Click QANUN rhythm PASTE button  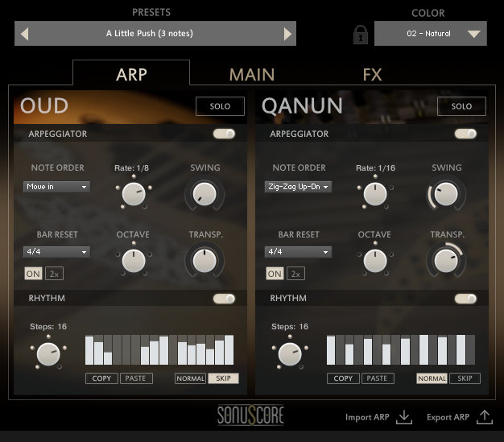click(x=378, y=378)
